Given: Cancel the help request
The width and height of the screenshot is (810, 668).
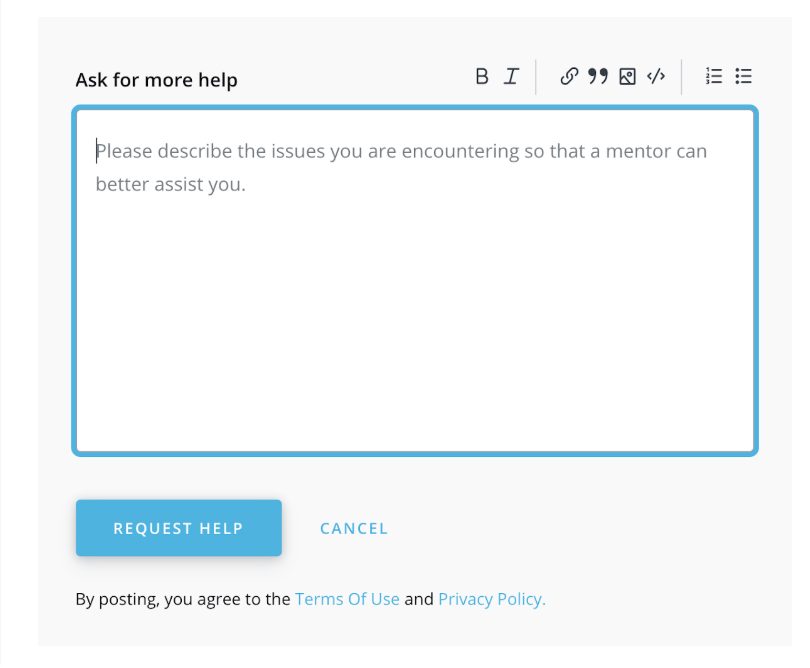Looking at the screenshot, I should click(x=354, y=528).
